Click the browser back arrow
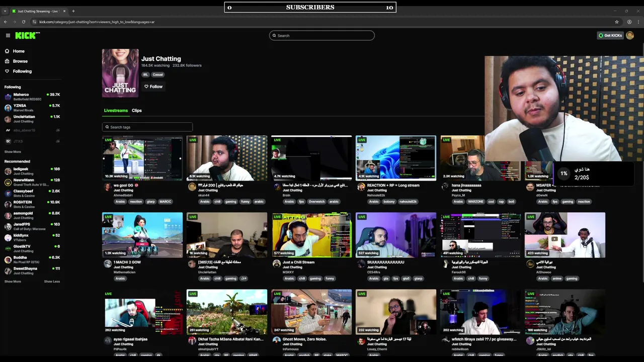The width and height of the screenshot is (644, 362). (6, 22)
